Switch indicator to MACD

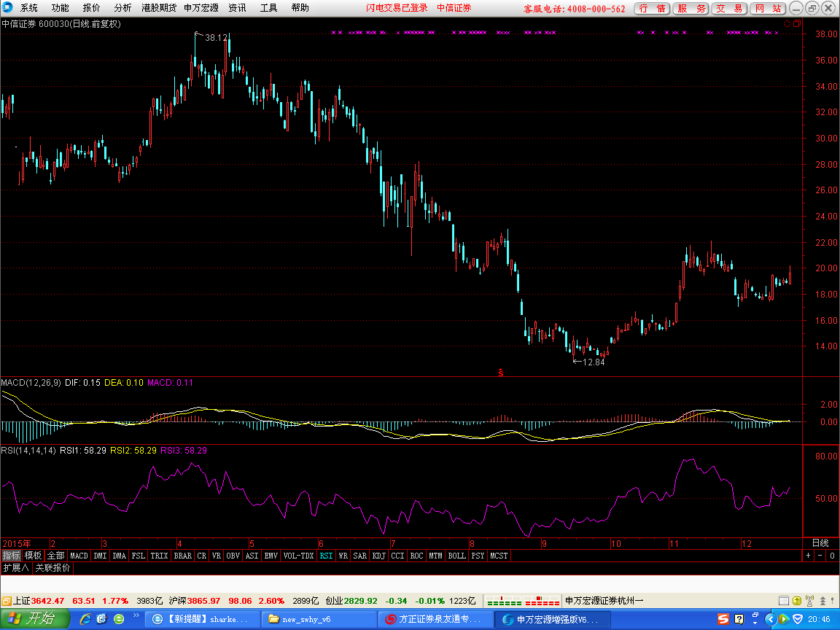[x=79, y=556]
